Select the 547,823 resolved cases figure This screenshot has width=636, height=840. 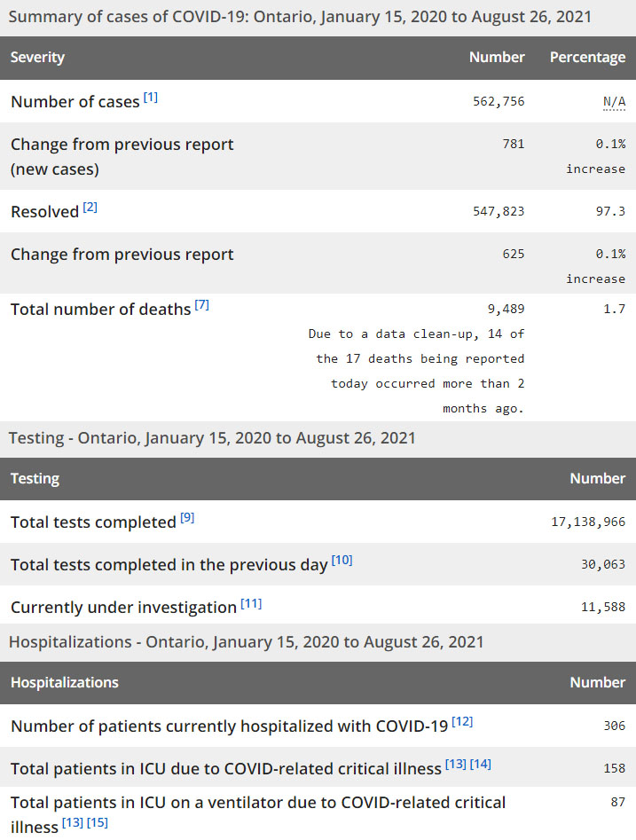(499, 212)
